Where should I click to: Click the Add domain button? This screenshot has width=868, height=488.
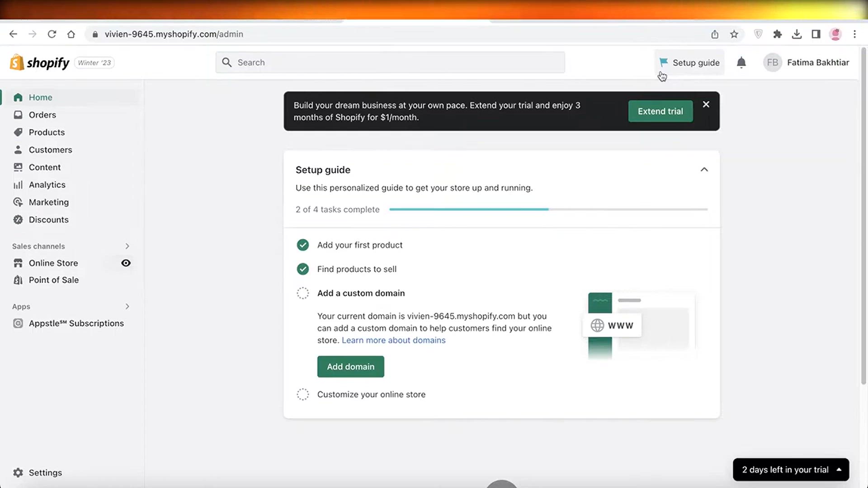click(350, 366)
